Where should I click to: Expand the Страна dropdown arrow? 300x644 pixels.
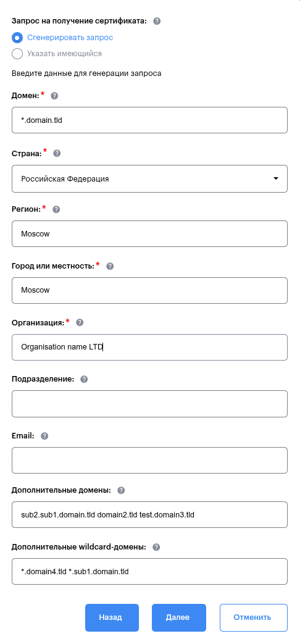276,178
